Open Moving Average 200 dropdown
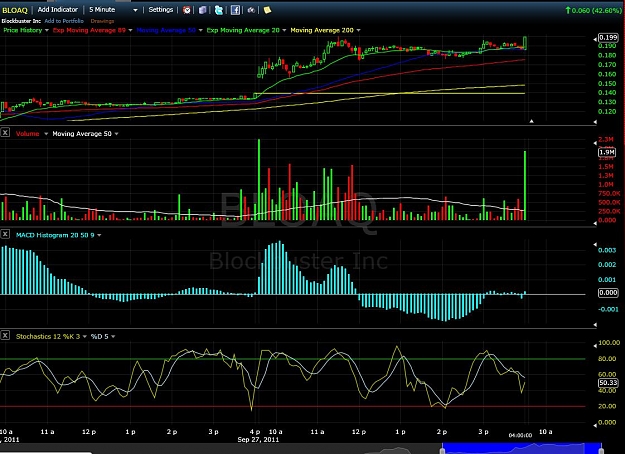Image resolution: width=625 pixels, height=454 pixels. pos(358,30)
